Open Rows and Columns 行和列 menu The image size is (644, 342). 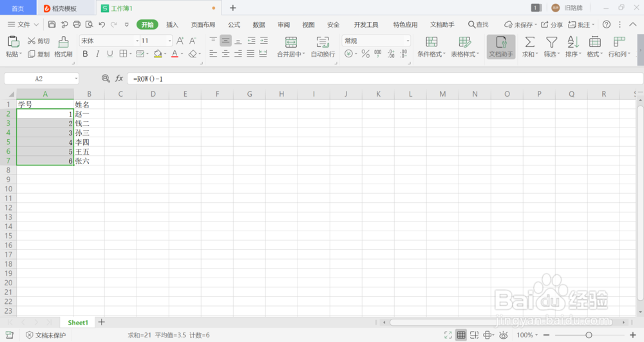(619, 46)
